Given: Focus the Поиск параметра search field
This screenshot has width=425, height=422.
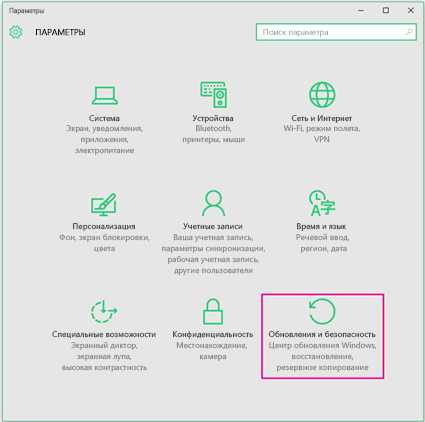Looking at the screenshot, I should 336,32.
